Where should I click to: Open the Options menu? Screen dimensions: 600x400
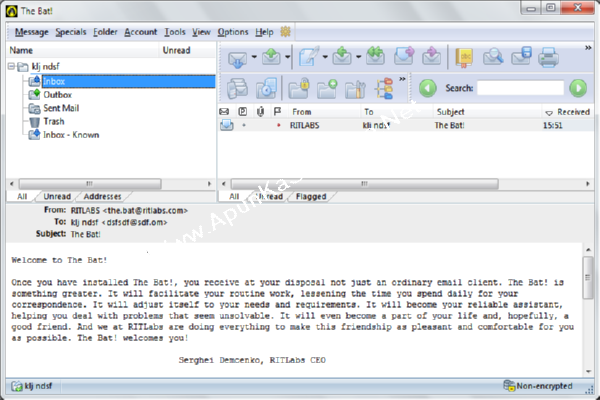click(x=233, y=32)
